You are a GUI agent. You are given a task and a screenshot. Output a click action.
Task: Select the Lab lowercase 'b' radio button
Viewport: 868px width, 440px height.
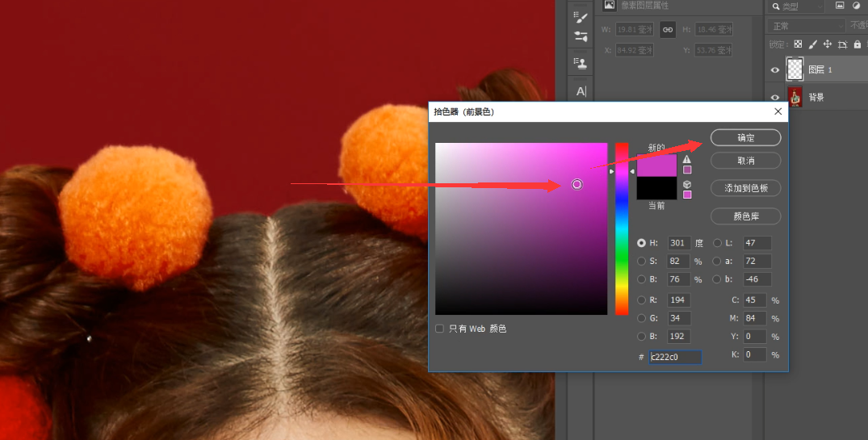click(717, 279)
